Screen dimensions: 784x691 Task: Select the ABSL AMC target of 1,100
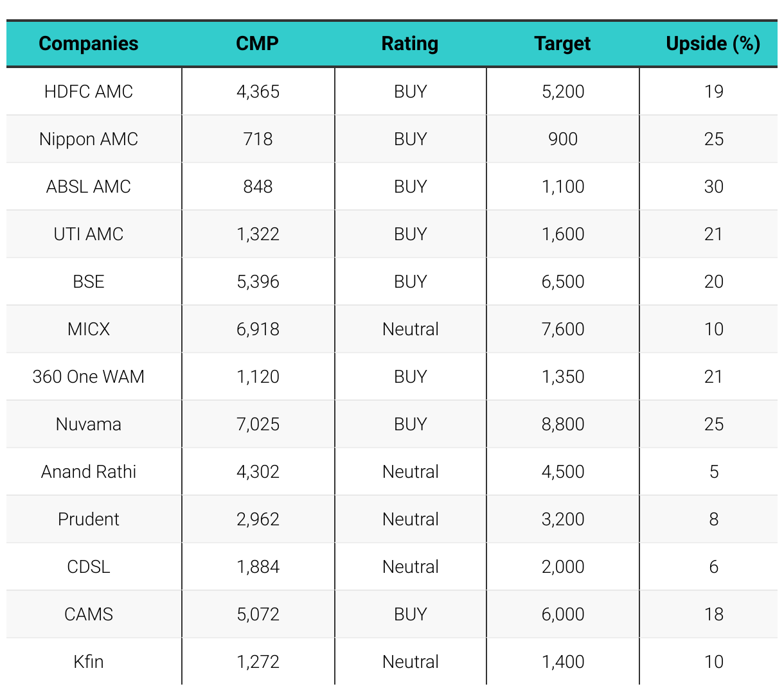tap(563, 187)
